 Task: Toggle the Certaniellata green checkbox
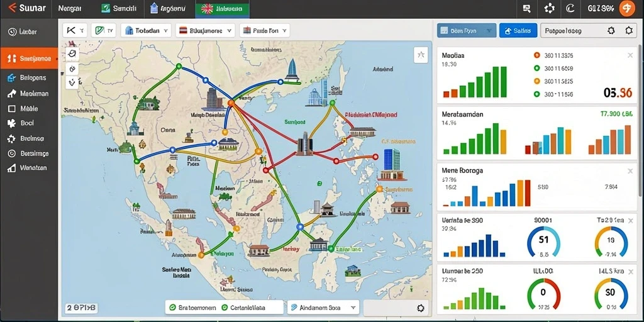point(225,307)
